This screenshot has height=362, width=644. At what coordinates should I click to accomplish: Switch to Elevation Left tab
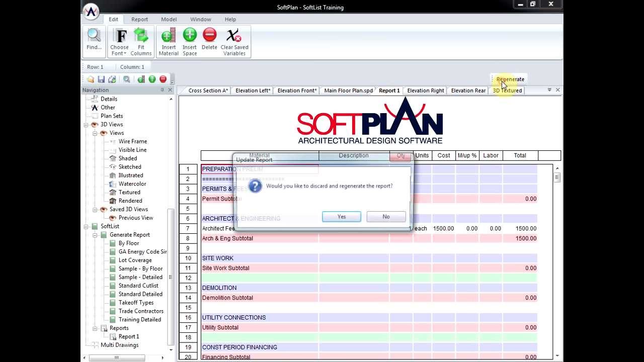click(x=253, y=90)
